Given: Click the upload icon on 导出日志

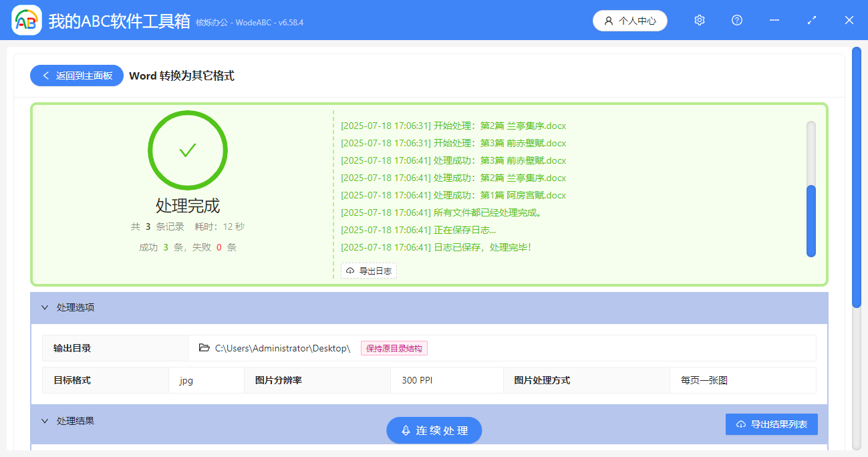Looking at the screenshot, I should tap(351, 271).
